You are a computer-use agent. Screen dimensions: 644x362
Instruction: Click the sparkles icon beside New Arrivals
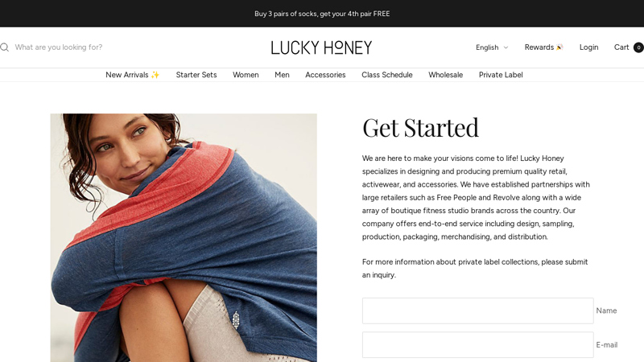pos(155,75)
